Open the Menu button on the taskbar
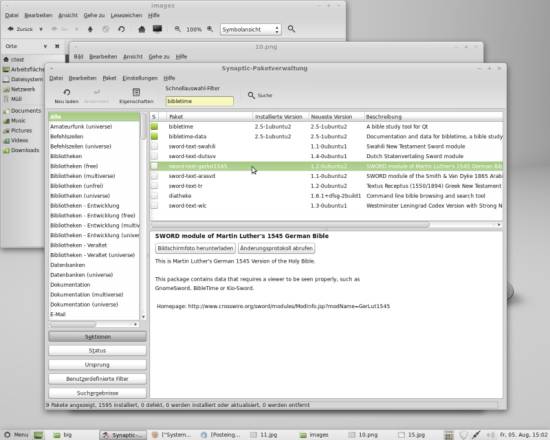550x440 pixels. (x=16, y=435)
